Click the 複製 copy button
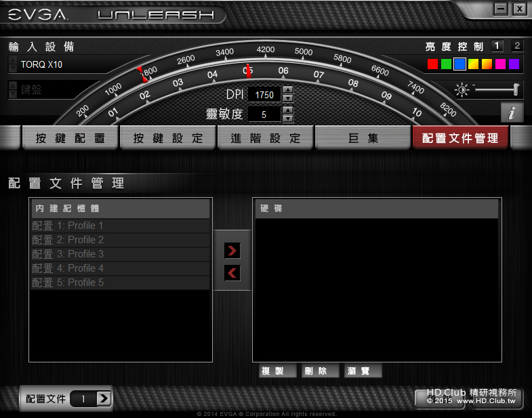The height and width of the screenshot is (418, 532). click(x=278, y=371)
